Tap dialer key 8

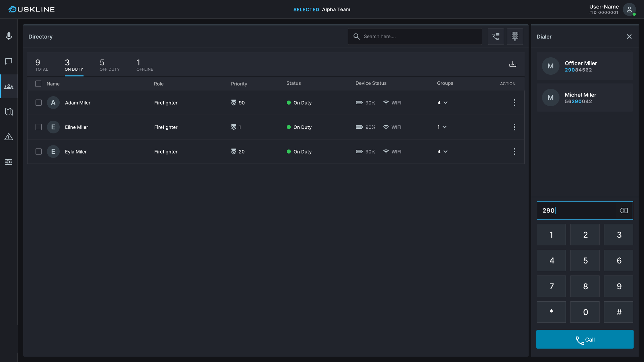[585, 286]
